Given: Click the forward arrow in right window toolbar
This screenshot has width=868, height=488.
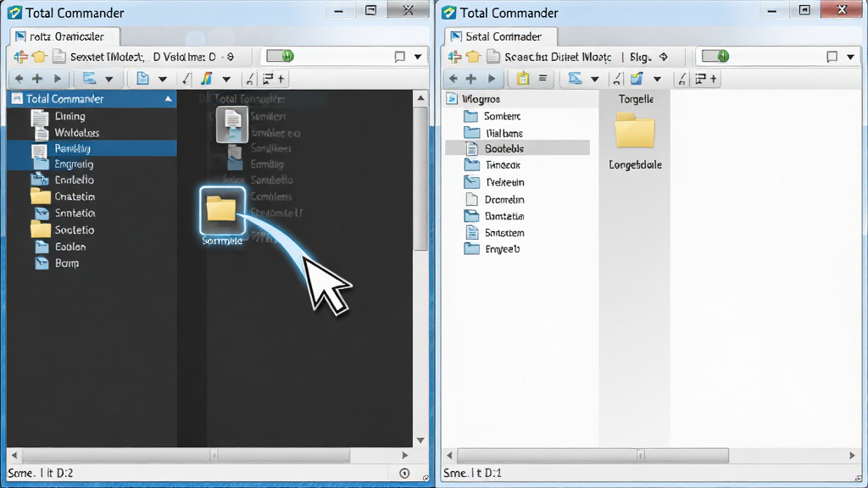Looking at the screenshot, I should (x=491, y=79).
